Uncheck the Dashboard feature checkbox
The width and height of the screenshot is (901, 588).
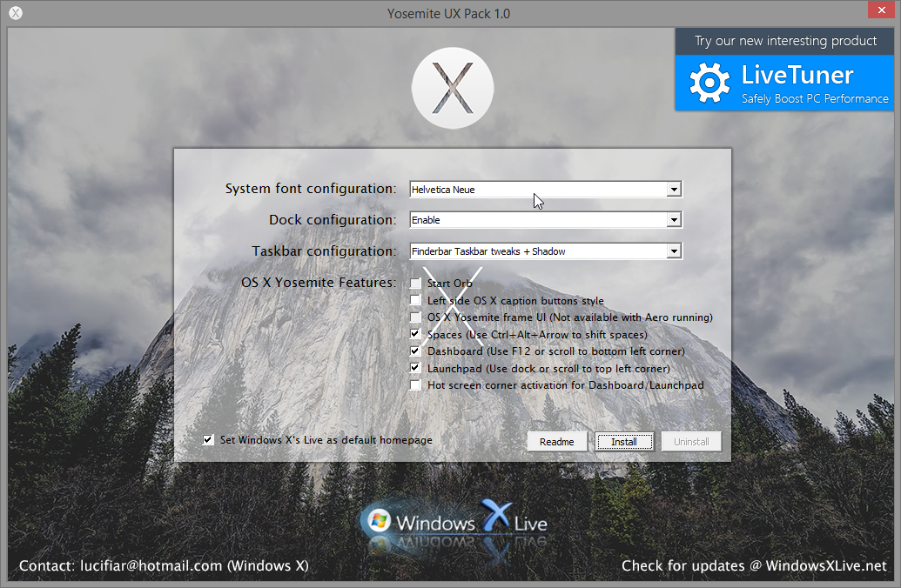[x=415, y=351]
